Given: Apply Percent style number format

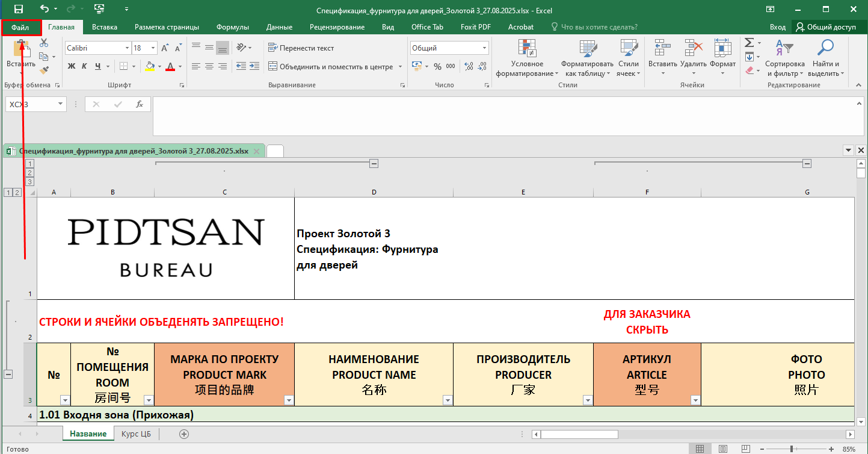Looking at the screenshot, I should [437, 66].
